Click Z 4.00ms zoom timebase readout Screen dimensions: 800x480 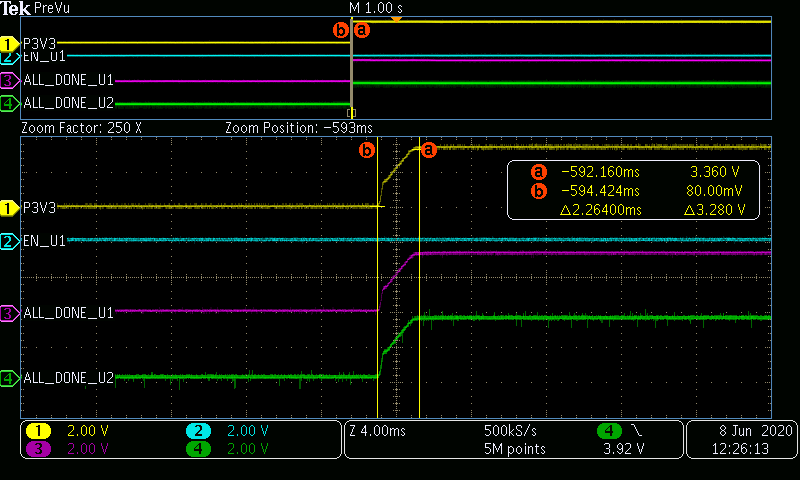378,432
